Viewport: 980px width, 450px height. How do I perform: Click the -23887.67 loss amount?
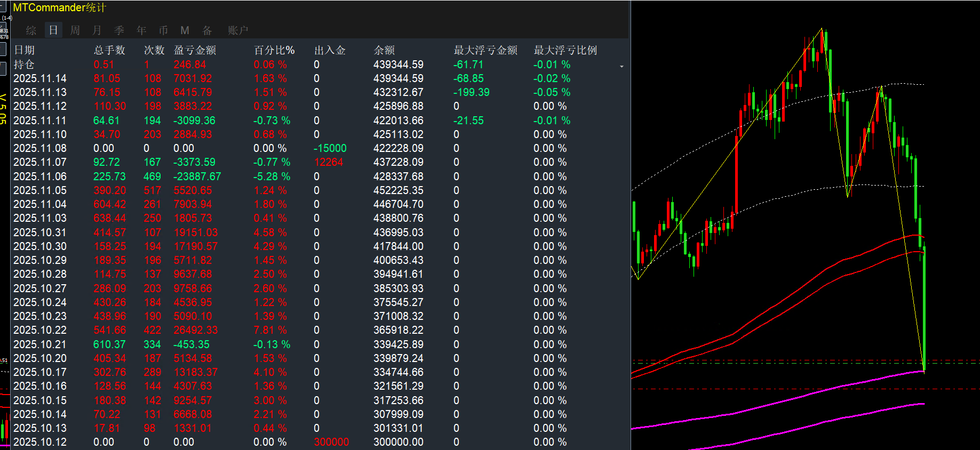tap(197, 176)
